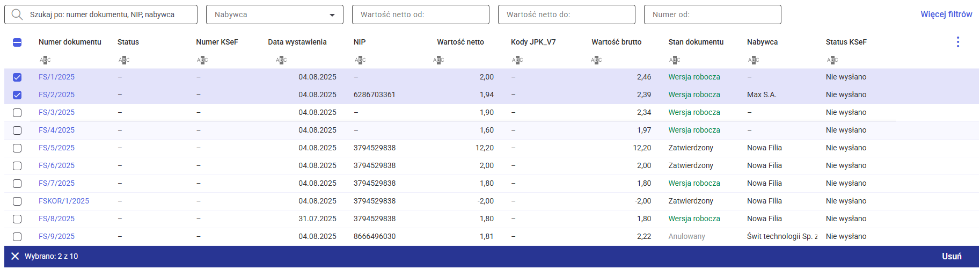Click the filter icon under Stan dokumentu
The width and height of the screenshot is (980, 269).
coord(675,60)
